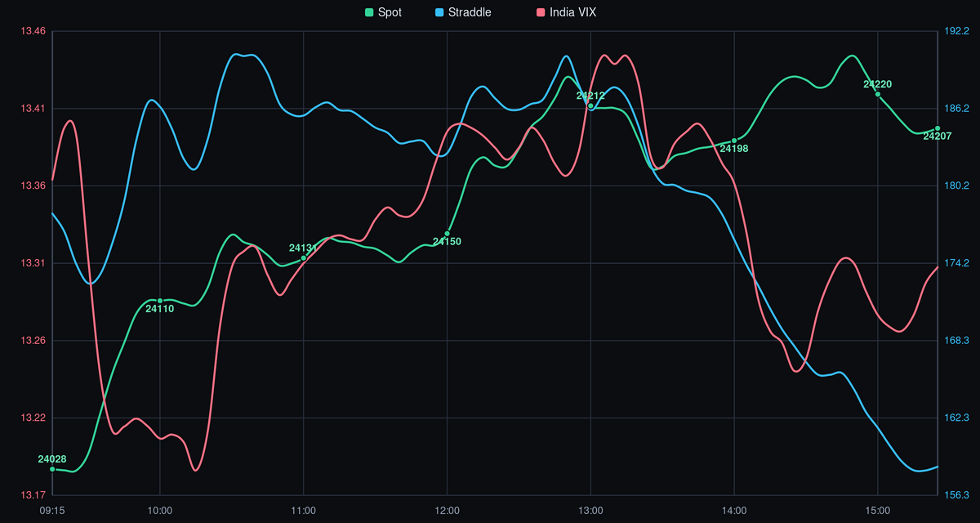Viewport: 980px width, 523px height.
Task: Click the 11:00 time axis label
Action: [304, 511]
